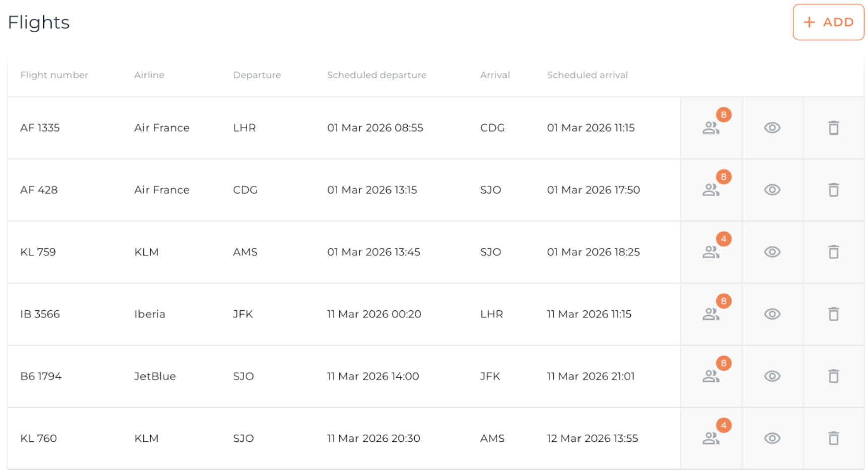The width and height of the screenshot is (868, 470).
Task: Delete flight KL 760 with trash icon
Action: pyautogui.click(x=833, y=438)
